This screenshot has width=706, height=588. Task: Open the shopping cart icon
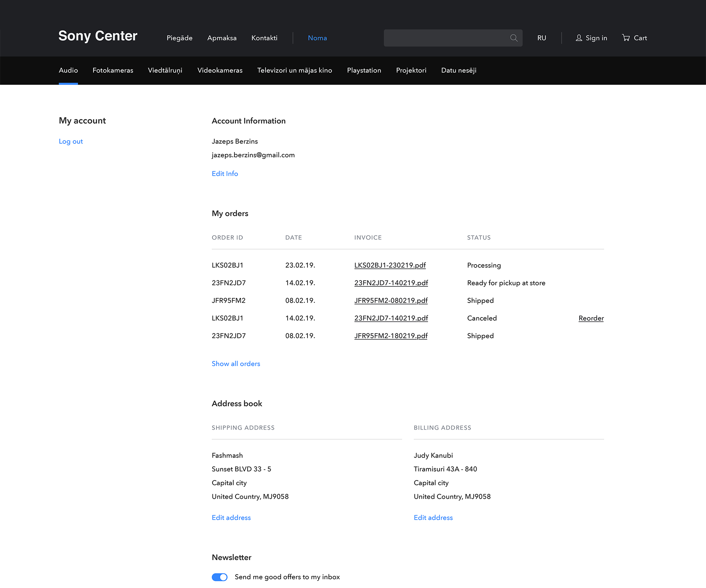click(x=626, y=38)
